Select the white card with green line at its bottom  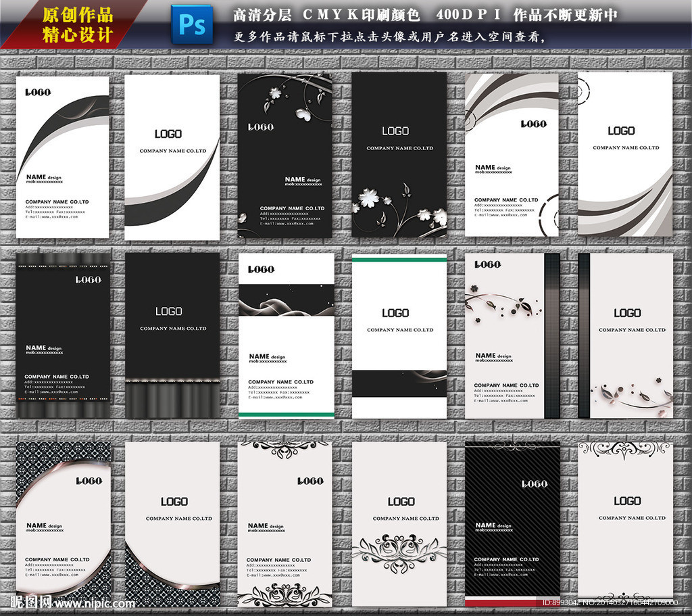tap(287, 335)
